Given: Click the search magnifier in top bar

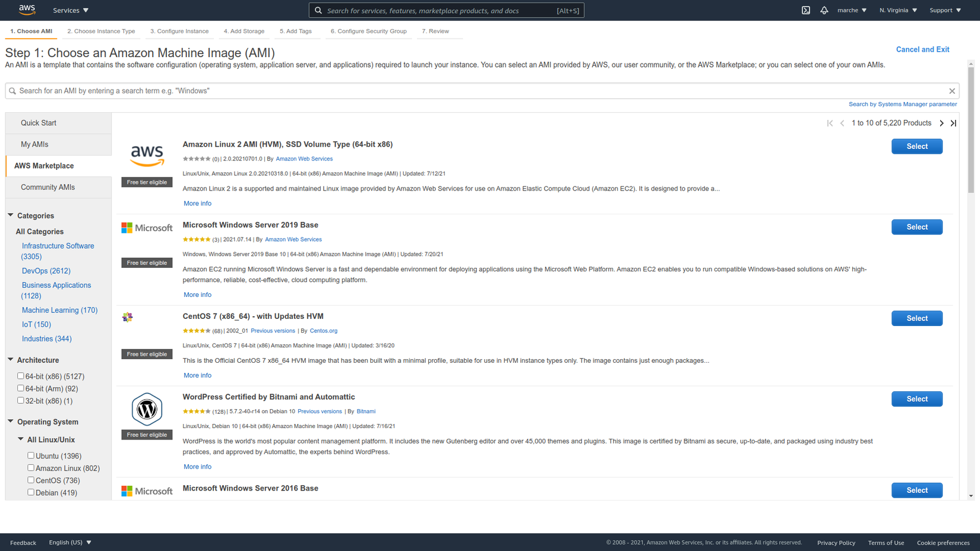Looking at the screenshot, I should [x=318, y=10].
